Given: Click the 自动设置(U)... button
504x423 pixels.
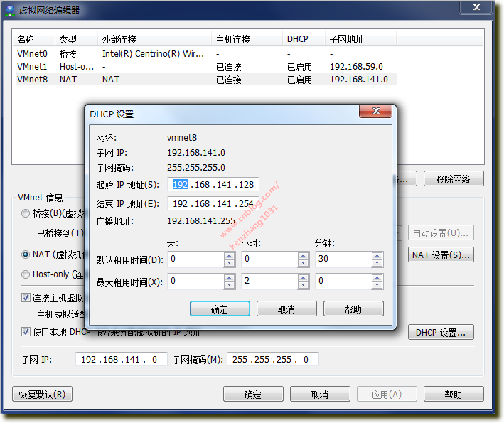Looking at the screenshot, I should coord(441,233).
